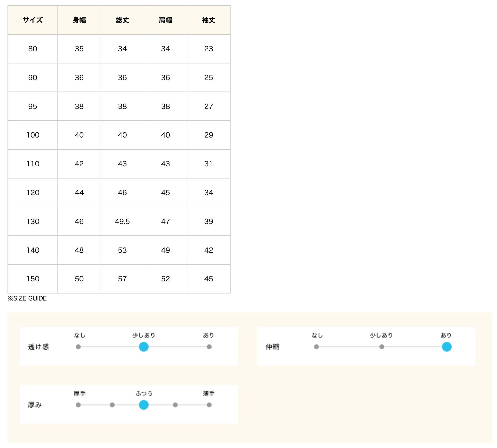Click the サイズ column header
497x448 pixels.
32,20
